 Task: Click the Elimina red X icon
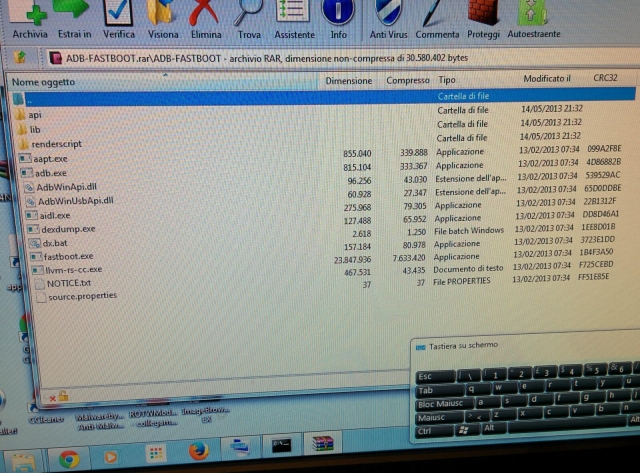pyautogui.click(x=206, y=18)
